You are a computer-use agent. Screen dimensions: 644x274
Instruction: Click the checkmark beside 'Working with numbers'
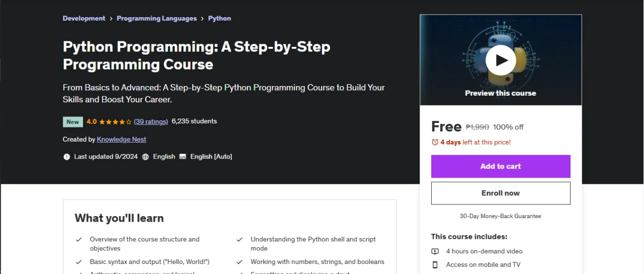240,262
